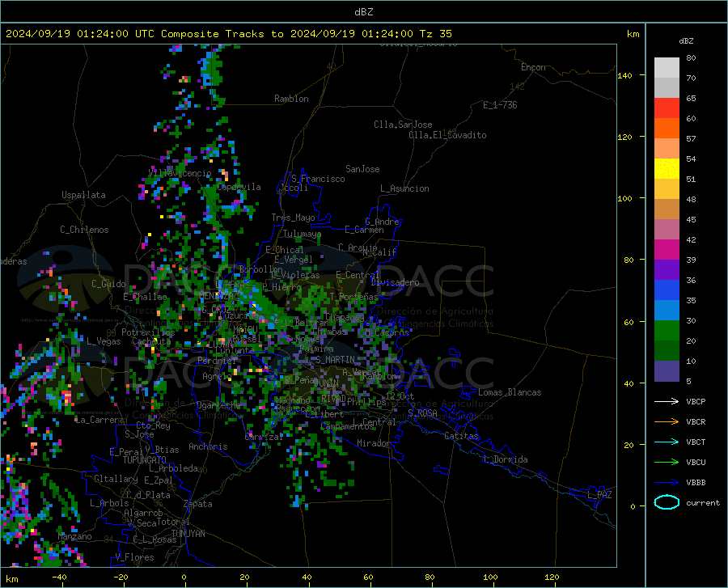This screenshot has width=728, height=588.
Task: Click the blue color band beside 35
Action: pos(667,290)
